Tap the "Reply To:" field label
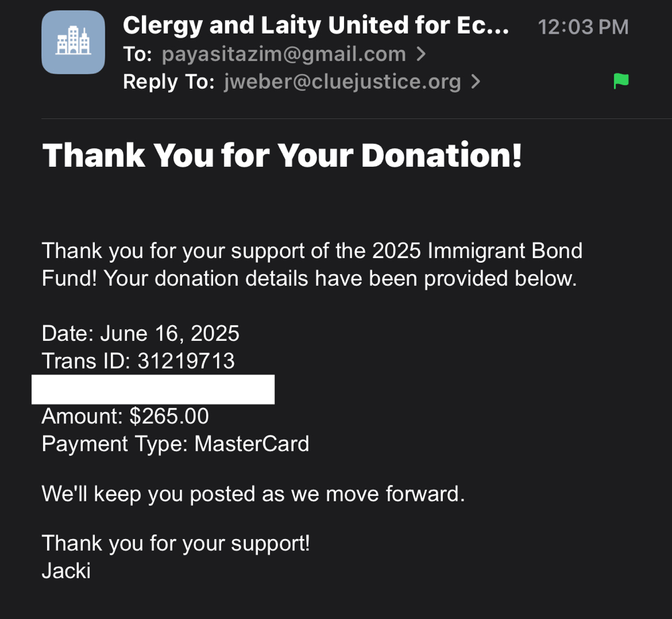 coord(168,82)
